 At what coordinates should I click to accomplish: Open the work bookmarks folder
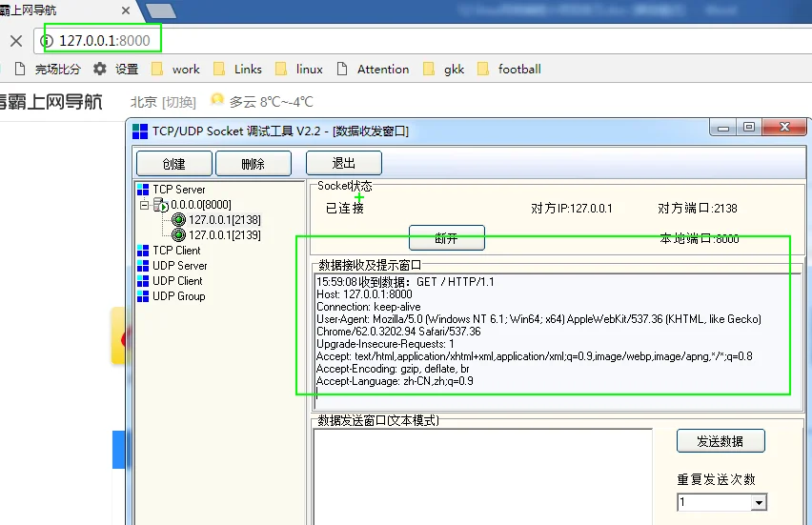(175, 69)
